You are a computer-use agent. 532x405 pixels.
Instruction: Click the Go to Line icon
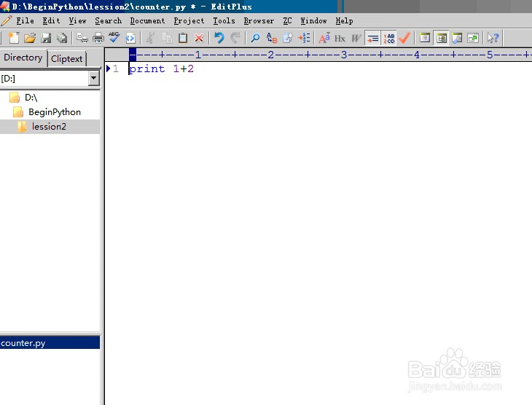tap(304, 38)
